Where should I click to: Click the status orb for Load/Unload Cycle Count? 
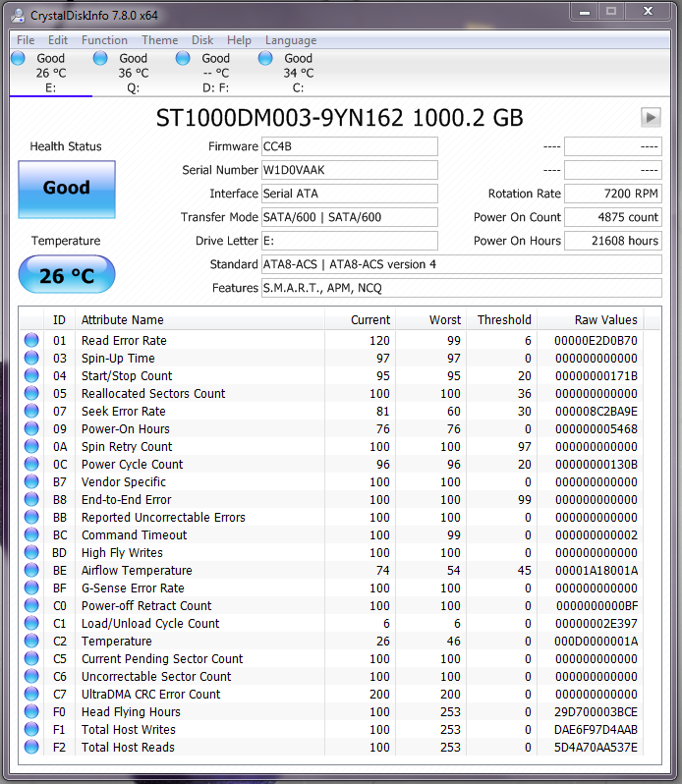point(31,624)
